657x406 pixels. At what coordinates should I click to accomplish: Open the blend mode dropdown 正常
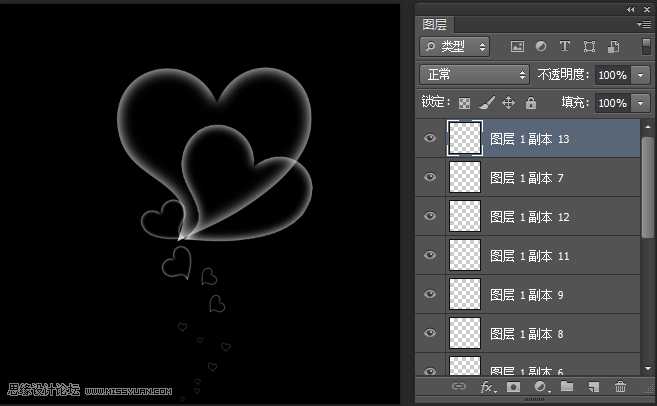(475, 75)
